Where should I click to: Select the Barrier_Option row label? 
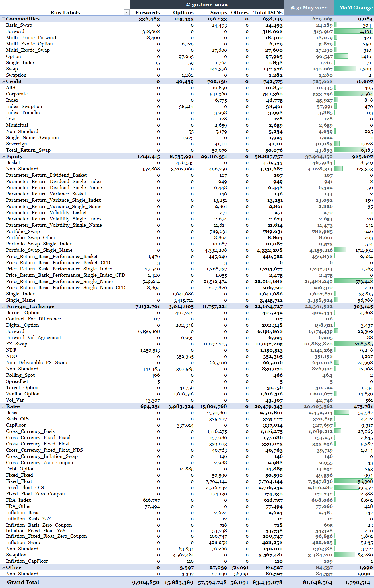pos(23,312)
